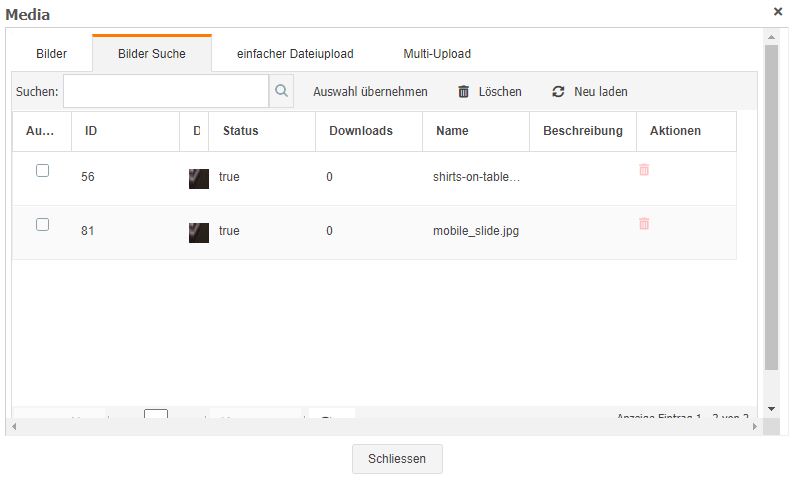Click the horizontal scrollbar right arrow
This screenshot has width=793, height=484.
755,427
